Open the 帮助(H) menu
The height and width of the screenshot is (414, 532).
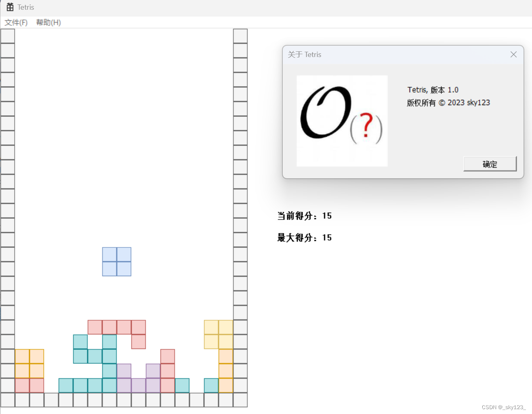tap(48, 23)
